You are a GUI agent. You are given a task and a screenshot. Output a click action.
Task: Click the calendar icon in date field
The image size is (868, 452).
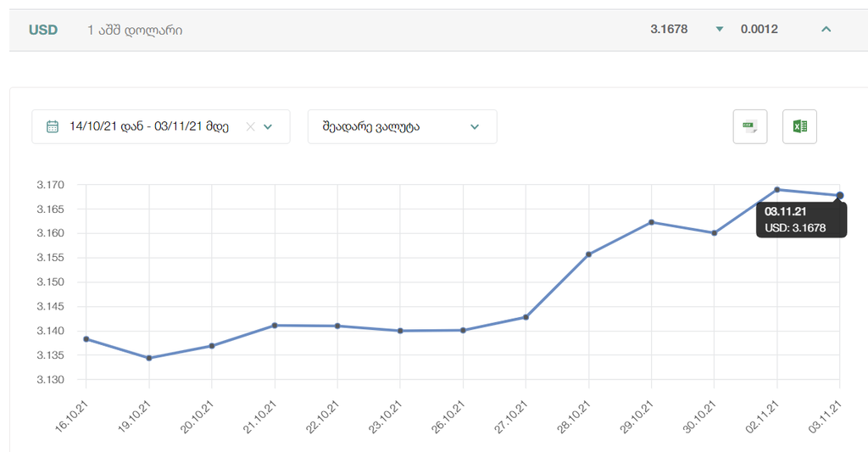pyautogui.click(x=53, y=127)
